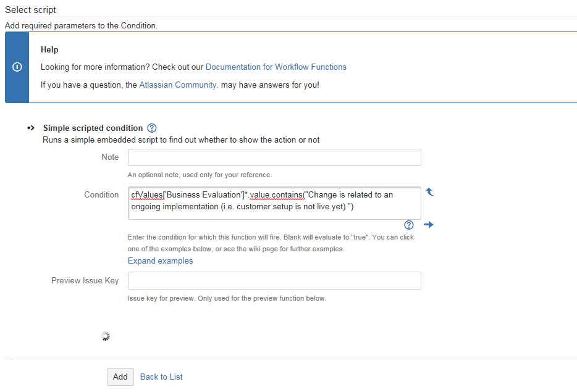This screenshot has height=392, width=577.
Task: Click the help icon beside Simple scripted condition
Action: tap(152, 128)
